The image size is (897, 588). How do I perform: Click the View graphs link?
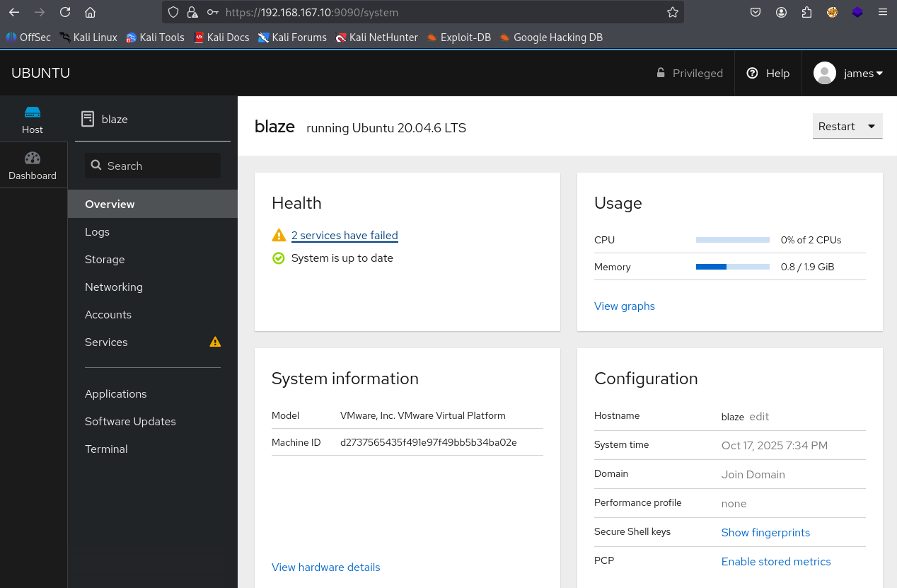tap(624, 306)
